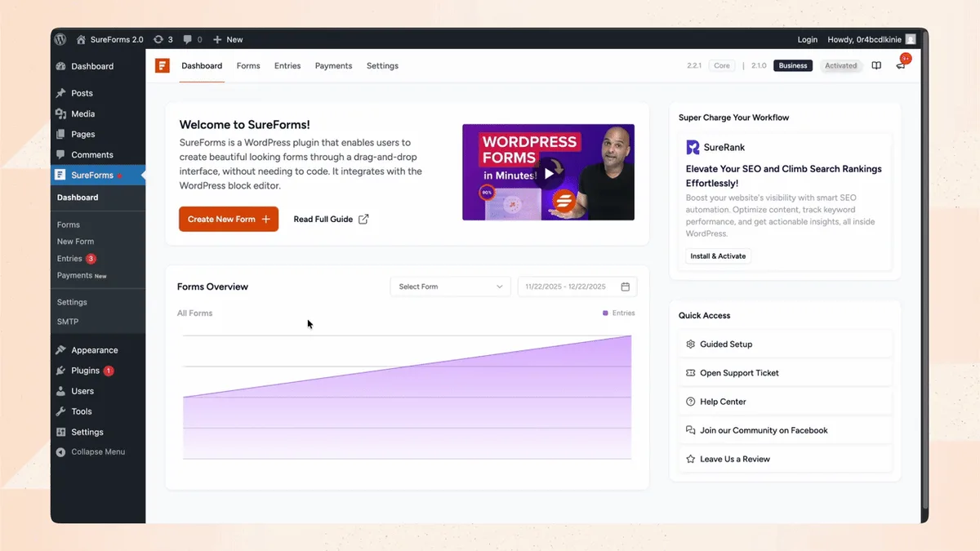Collapse the admin menu arrow icon
Image resolution: width=980 pixels, height=551 pixels.
[60, 451]
